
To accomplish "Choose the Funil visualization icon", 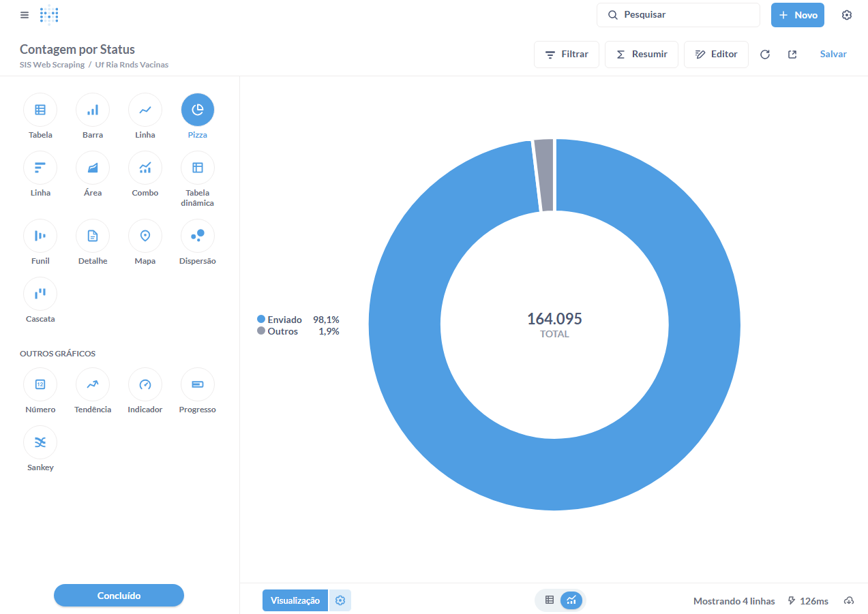I will 40,236.
